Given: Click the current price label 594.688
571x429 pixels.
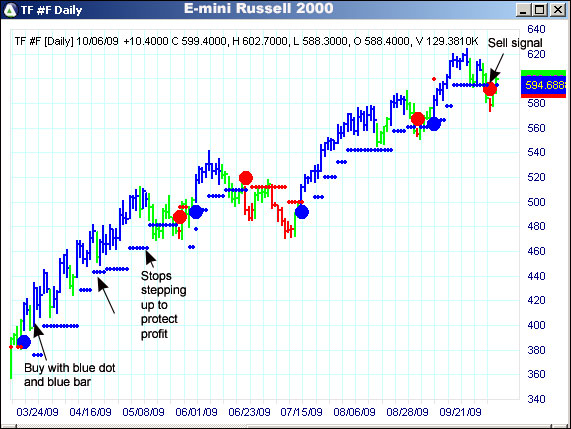Looking at the screenshot, I should 543,85.
